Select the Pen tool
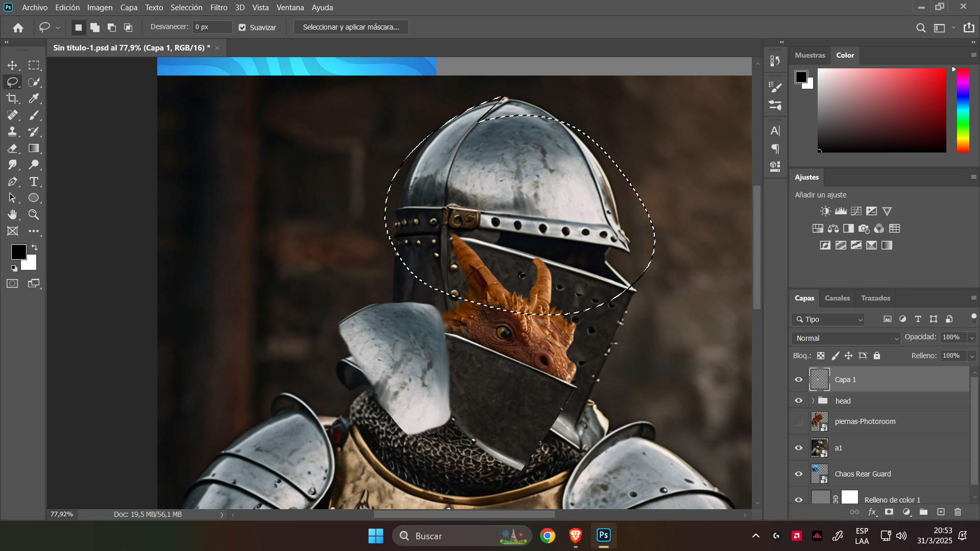The height and width of the screenshot is (551, 980). [12, 182]
